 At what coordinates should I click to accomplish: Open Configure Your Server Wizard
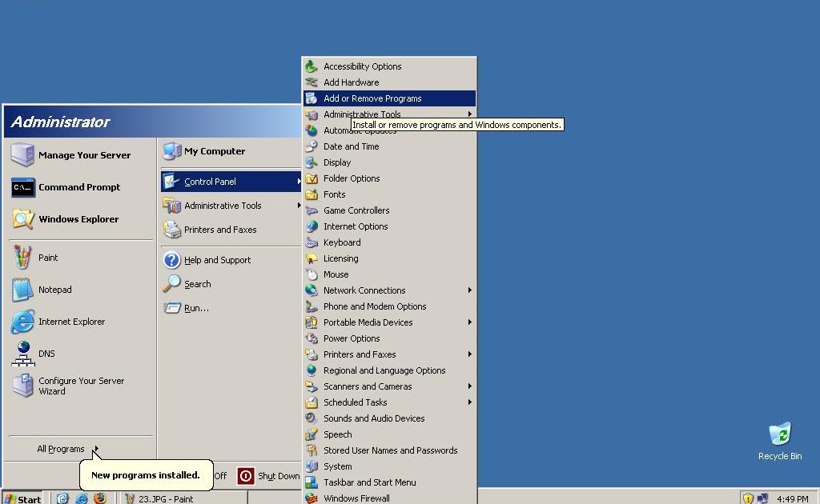(81, 386)
